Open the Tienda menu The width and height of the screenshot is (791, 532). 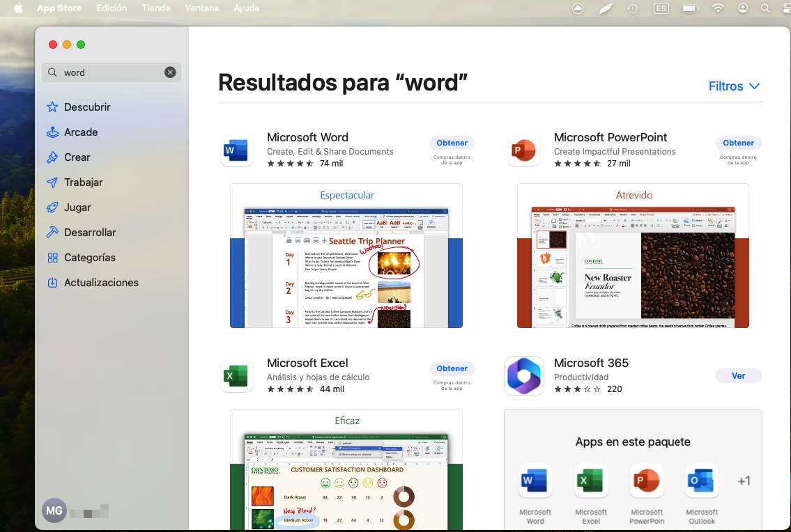pyautogui.click(x=155, y=8)
